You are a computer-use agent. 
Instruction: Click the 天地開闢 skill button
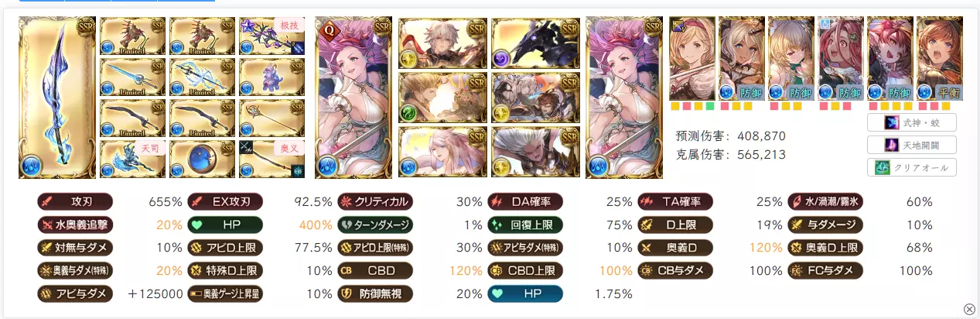point(912,145)
